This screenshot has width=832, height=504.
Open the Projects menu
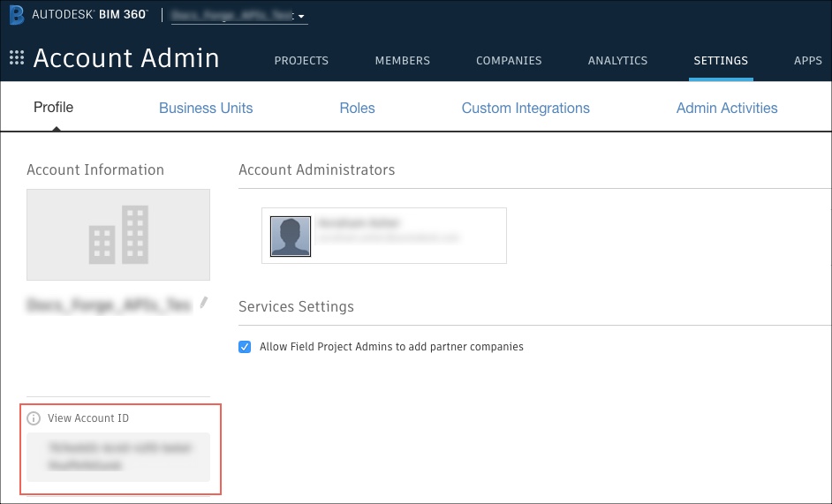pyautogui.click(x=301, y=61)
